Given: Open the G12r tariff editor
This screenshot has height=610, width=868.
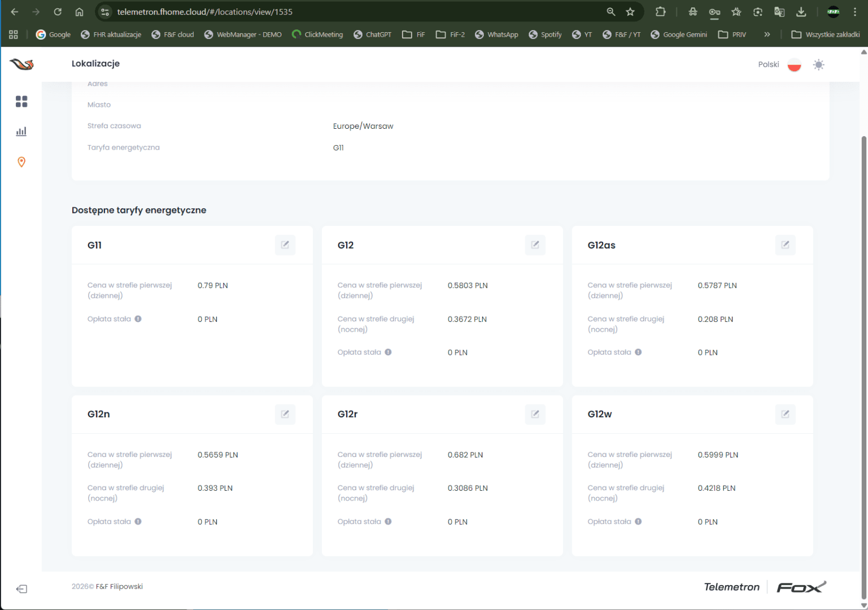Looking at the screenshot, I should (x=535, y=414).
